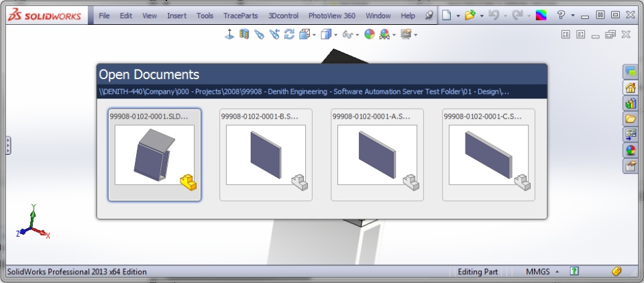Click the green question mark status bar icon
This screenshot has height=283, width=644.
point(574,271)
